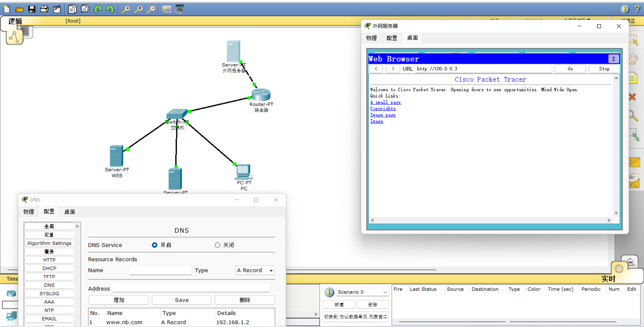Image resolution: width=644 pixels, height=327 pixels.
Task: Click the WEB server device
Action: click(116, 156)
